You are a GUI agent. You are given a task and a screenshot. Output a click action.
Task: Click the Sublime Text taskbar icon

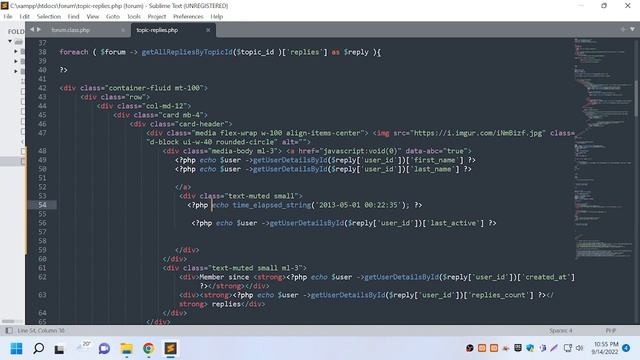tap(171, 348)
